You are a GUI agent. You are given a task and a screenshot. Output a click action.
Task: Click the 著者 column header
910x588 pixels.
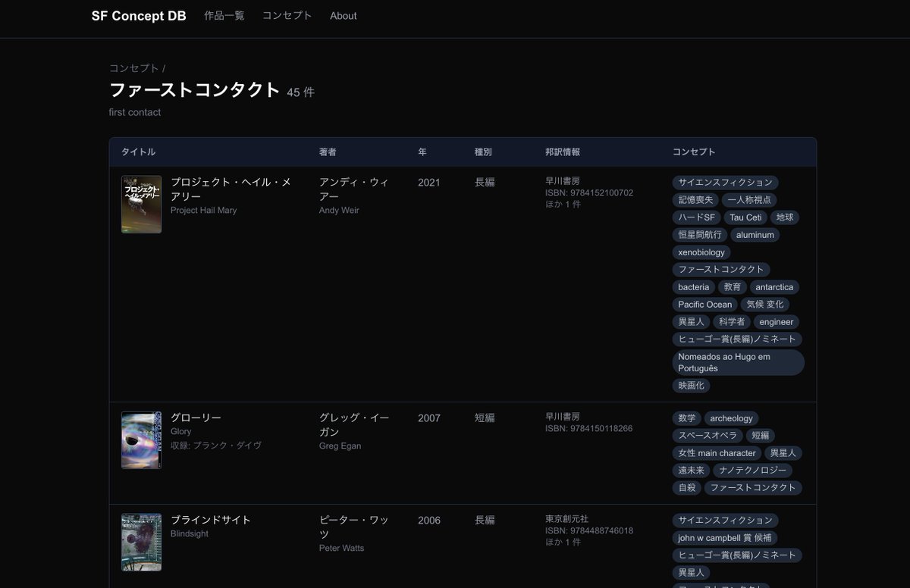click(328, 152)
